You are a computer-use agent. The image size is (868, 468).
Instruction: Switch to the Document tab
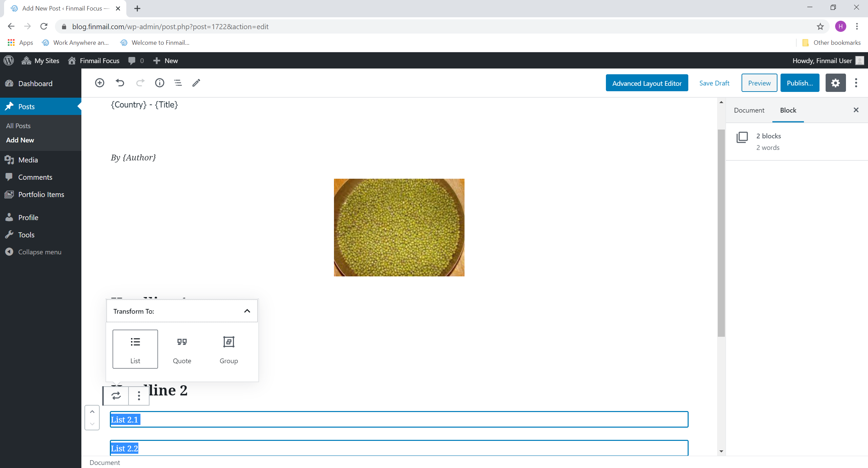pos(749,110)
